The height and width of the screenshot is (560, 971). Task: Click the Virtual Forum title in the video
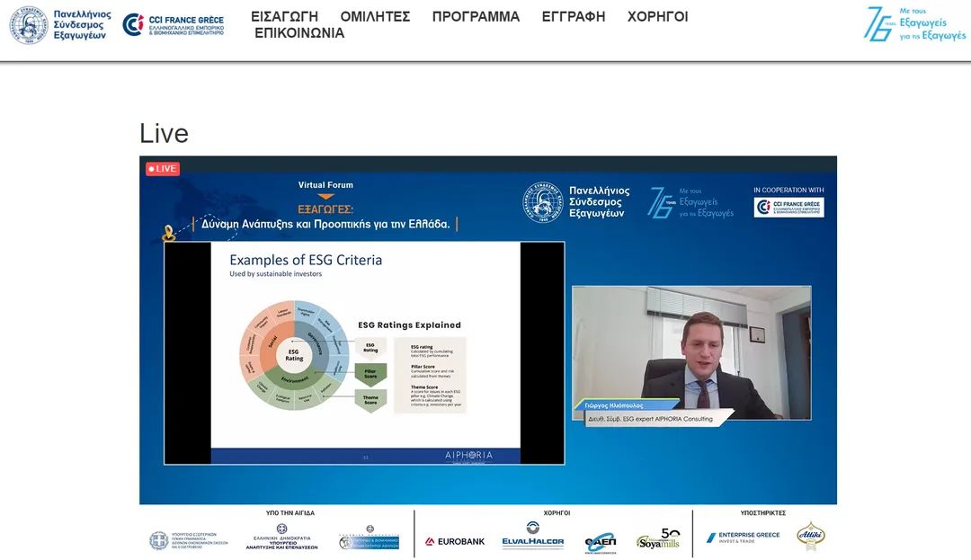tap(325, 184)
